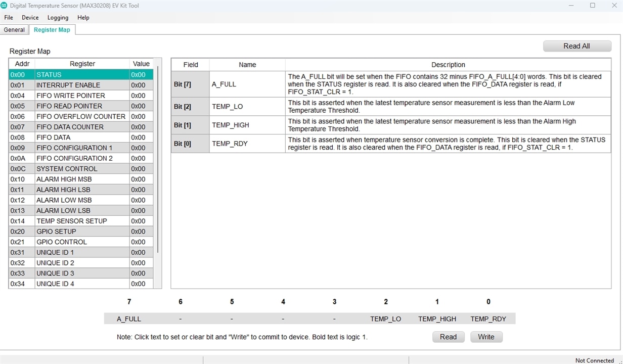Switch to the General tab
The width and height of the screenshot is (623, 364).
[x=14, y=30]
